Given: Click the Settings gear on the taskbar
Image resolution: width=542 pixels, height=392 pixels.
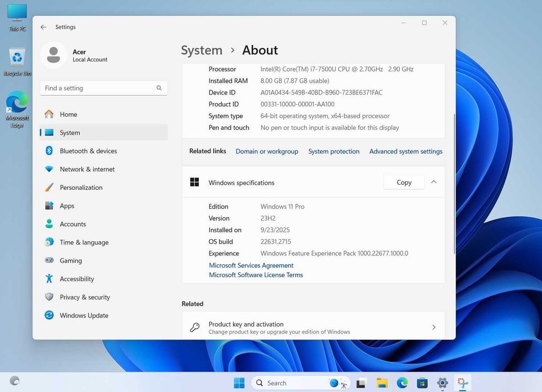Looking at the screenshot, I should coord(442,383).
